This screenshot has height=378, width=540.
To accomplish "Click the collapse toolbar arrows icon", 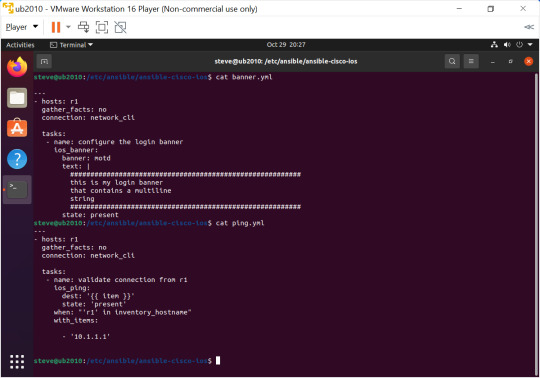I will click(529, 27).
